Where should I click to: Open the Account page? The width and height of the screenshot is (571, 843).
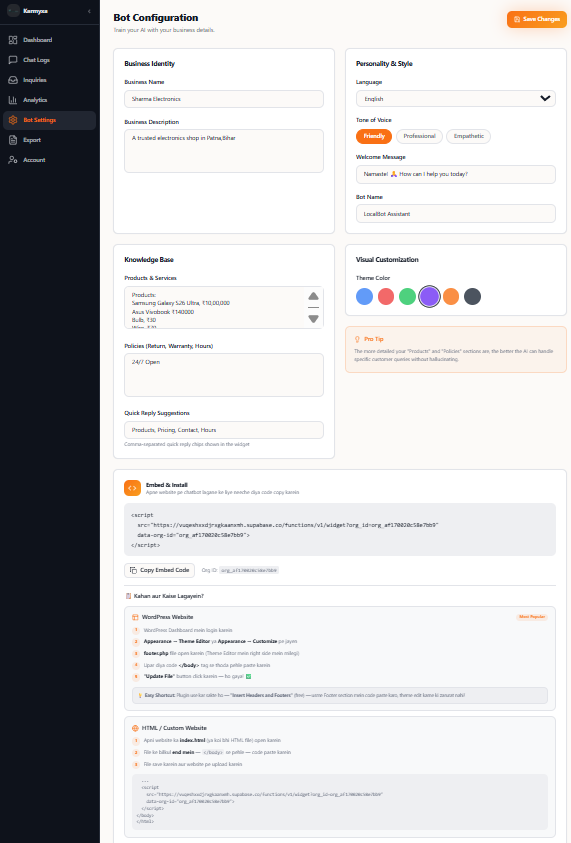coord(49,160)
